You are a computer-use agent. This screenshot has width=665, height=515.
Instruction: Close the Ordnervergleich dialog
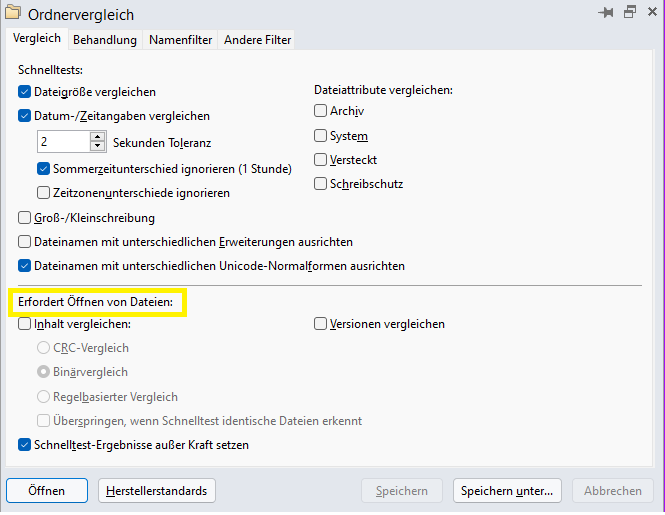[652, 12]
